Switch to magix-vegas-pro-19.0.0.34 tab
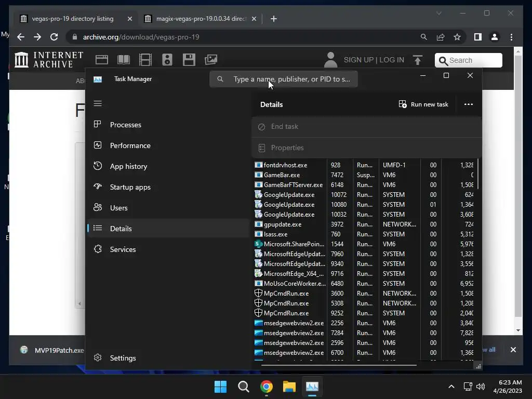 click(201, 19)
